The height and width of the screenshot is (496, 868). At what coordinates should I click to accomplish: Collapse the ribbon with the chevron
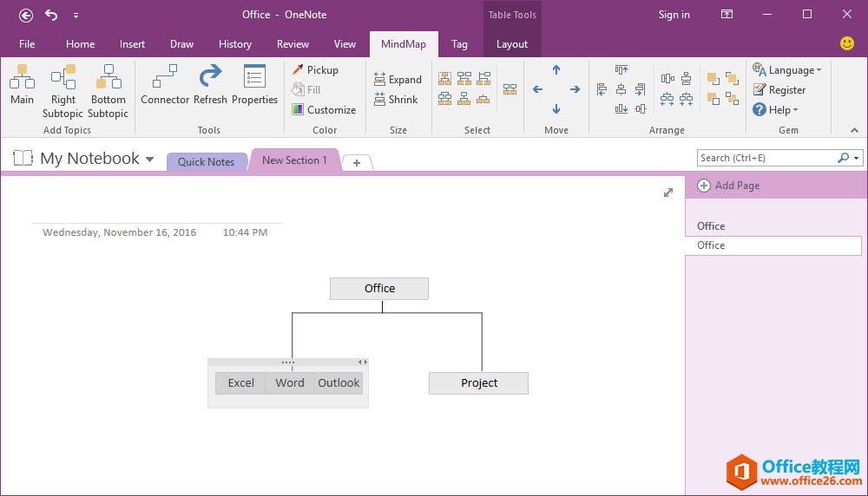(854, 130)
